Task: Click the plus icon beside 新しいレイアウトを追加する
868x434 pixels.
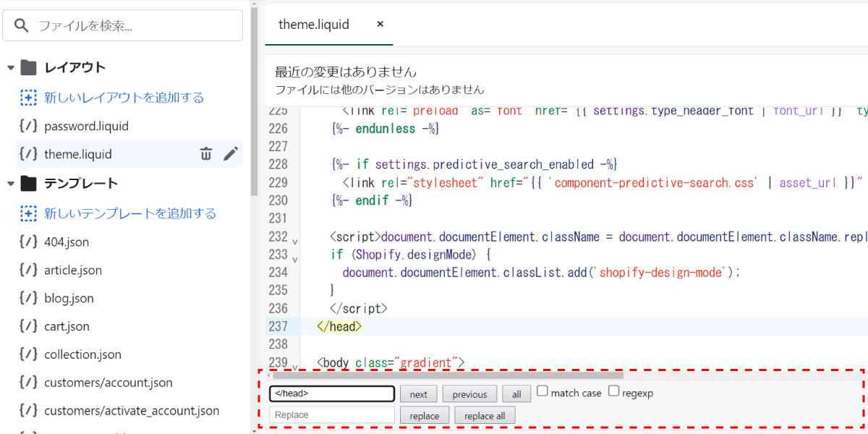Action: pos(28,97)
